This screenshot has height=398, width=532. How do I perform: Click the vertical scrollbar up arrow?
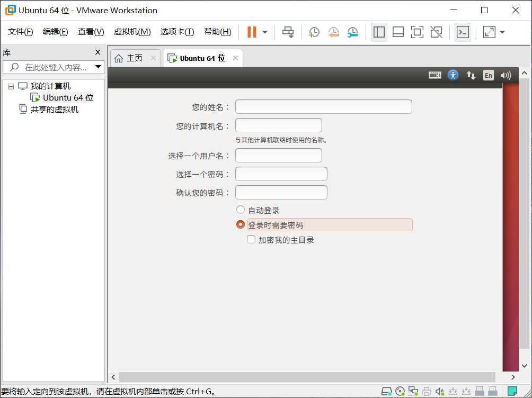[x=524, y=73]
